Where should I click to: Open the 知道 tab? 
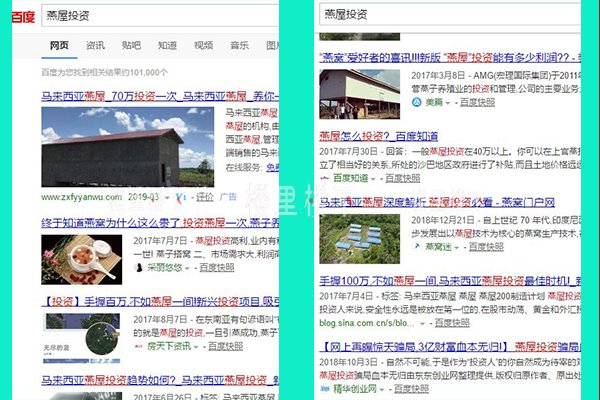(x=167, y=46)
